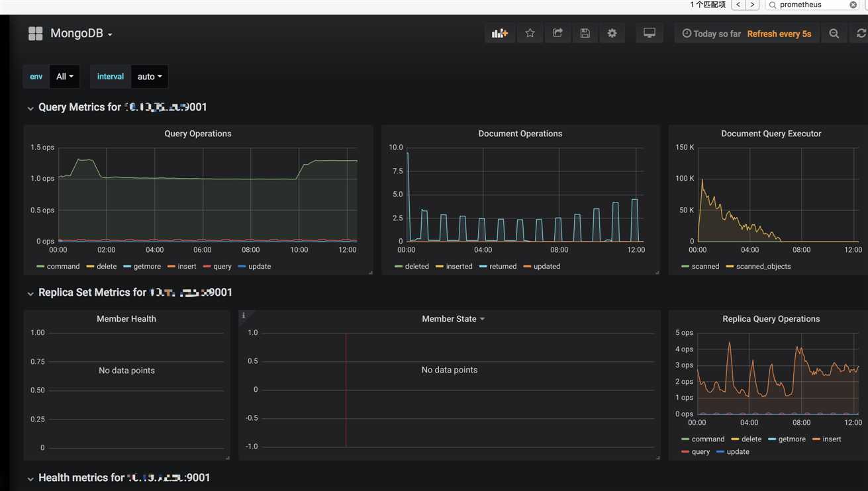Click the Member State info icon

pos(244,316)
